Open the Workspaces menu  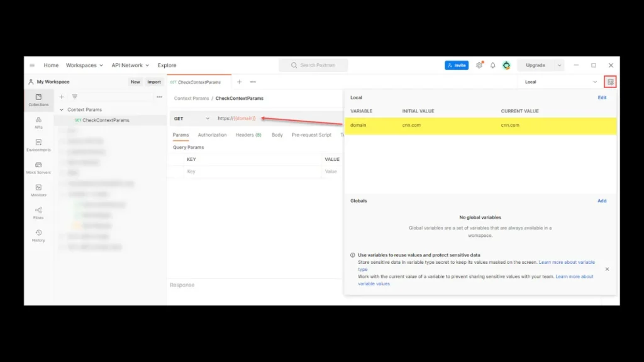(84, 65)
